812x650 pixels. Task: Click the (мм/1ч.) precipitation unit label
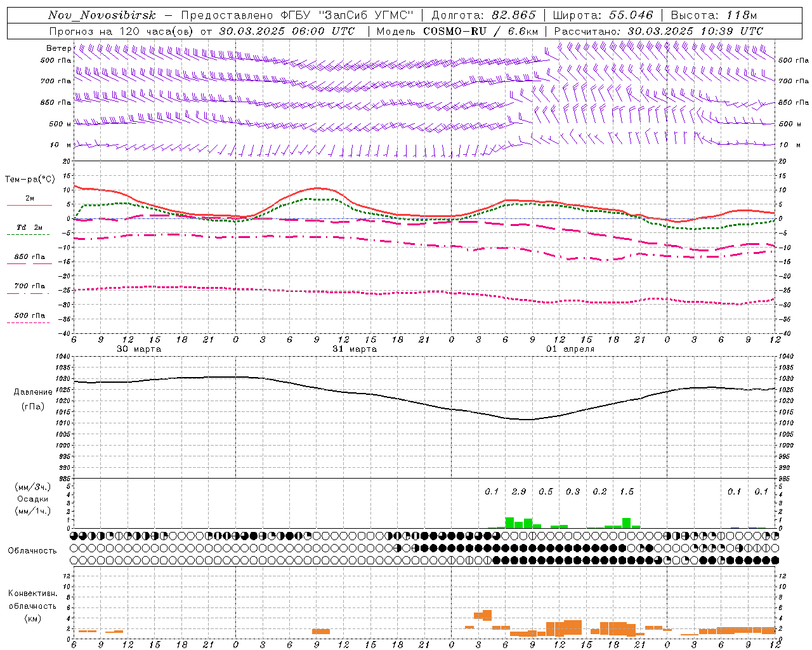(33, 511)
